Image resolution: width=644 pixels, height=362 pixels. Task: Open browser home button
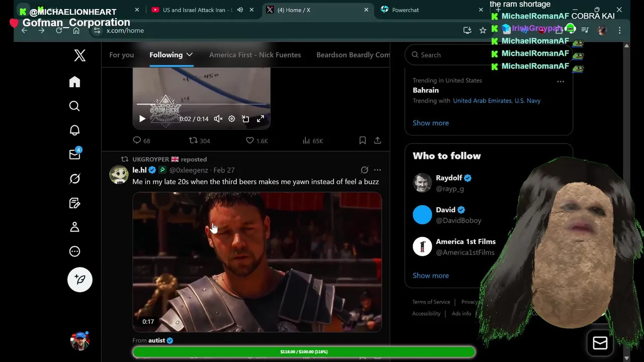click(x=76, y=31)
